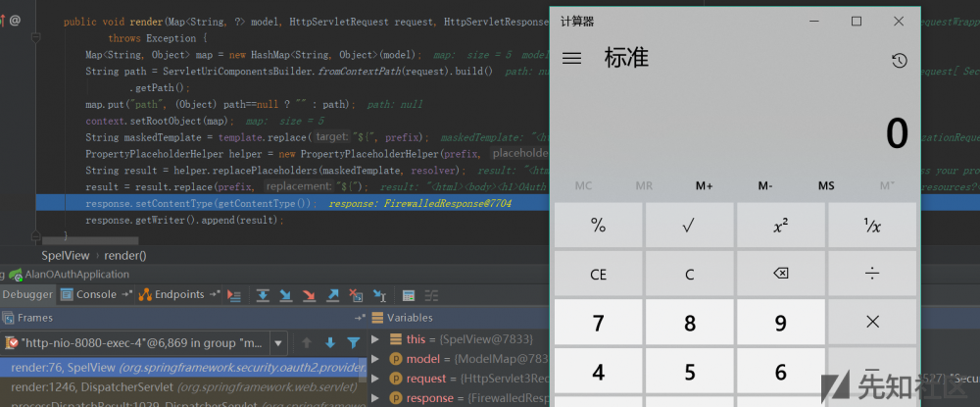Screen dimensions: 980x407
Task: Expand the 'this' variable node
Action: pyautogui.click(x=375, y=339)
